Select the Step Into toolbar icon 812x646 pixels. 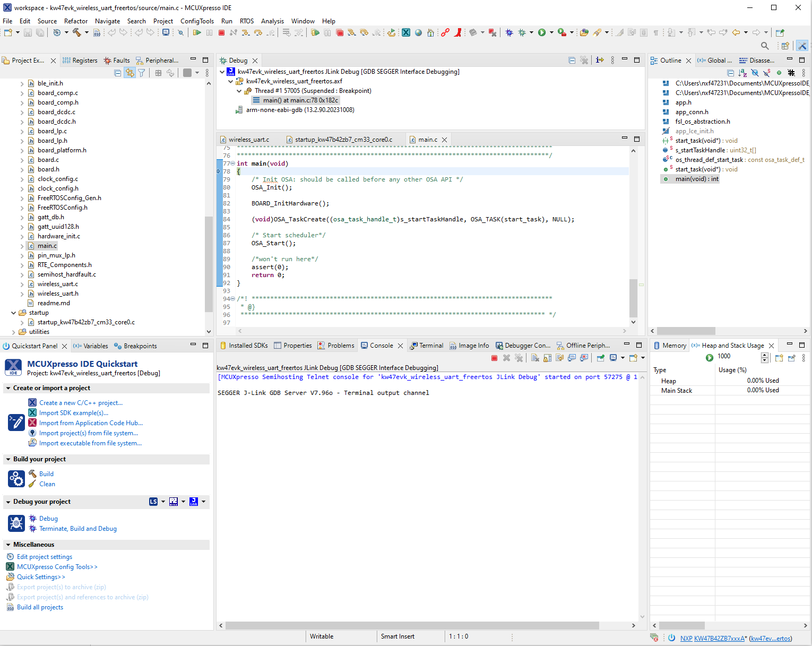(246, 32)
